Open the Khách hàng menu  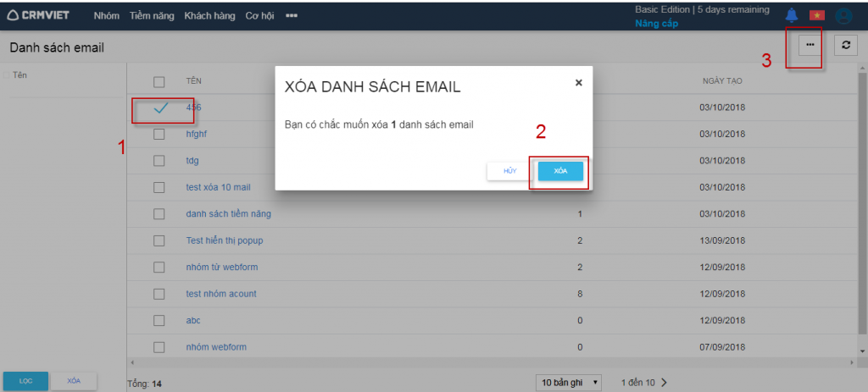(x=209, y=15)
